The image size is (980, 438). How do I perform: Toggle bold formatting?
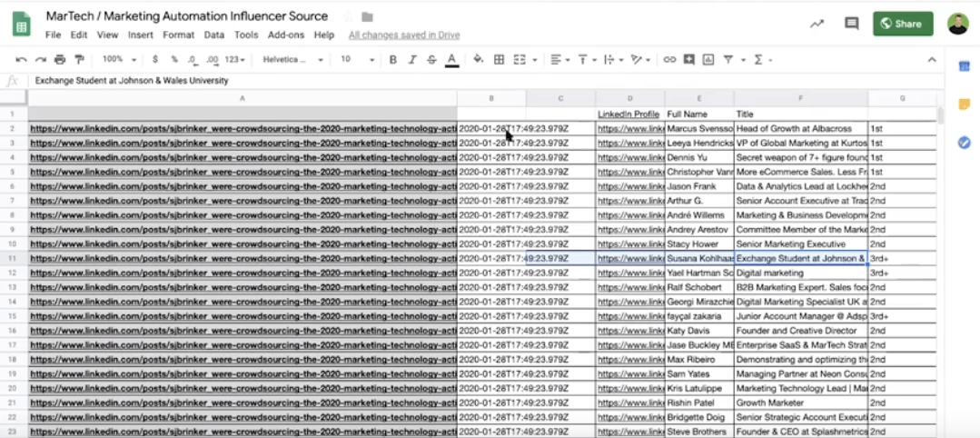pos(393,59)
